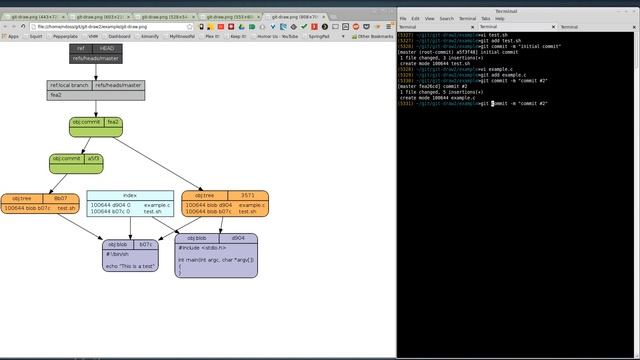Click the blue V extension icon
Image resolution: width=640 pixels, height=360 pixels.
[x=273, y=27]
